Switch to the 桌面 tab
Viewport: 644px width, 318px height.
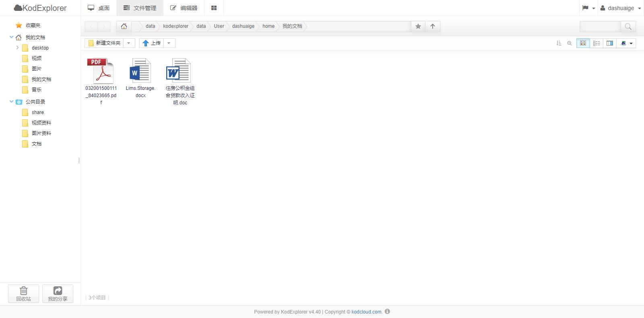click(99, 8)
